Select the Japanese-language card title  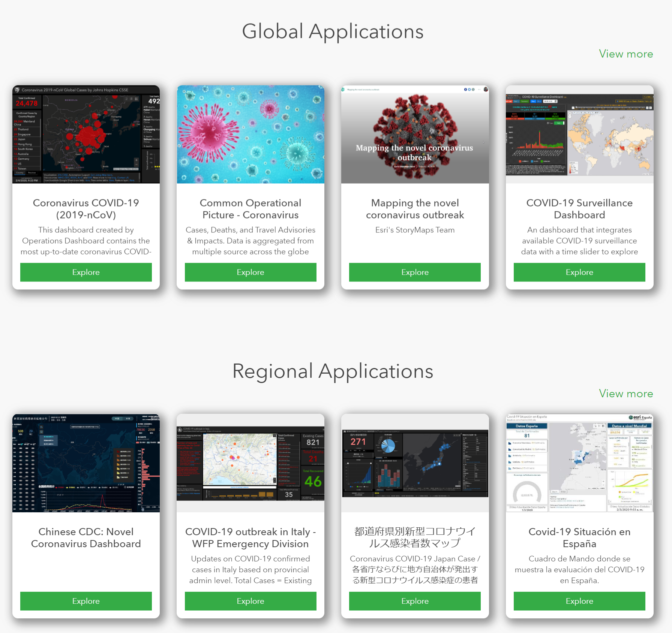415,537
